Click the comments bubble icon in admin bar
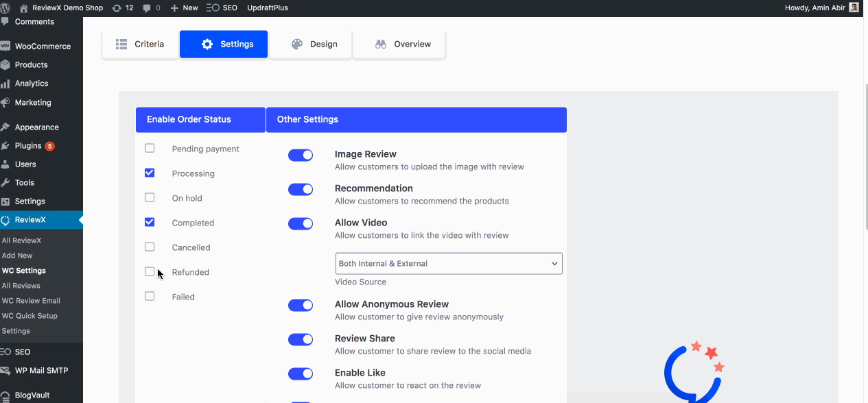 point(147,8)
